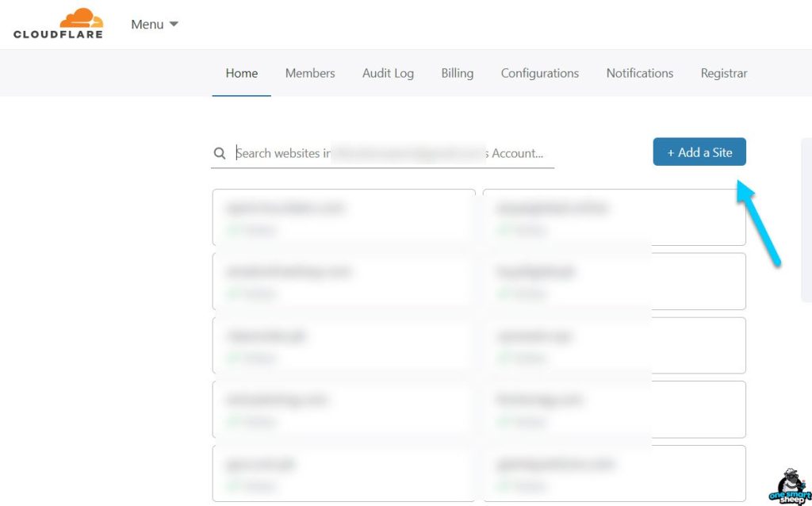The image size is (812, 506).
Task: Open the bottom-left site card
Action: pyautogui.click(x=343, y=473)
